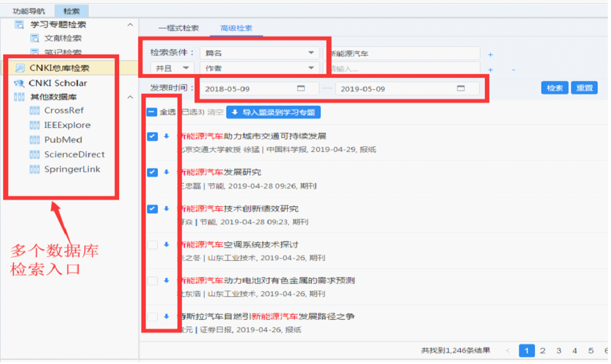Download arrow for 新能源汽车发展研究 result
Image resolution: width=611 pixels, height=364 pixels.
point(167,172)
